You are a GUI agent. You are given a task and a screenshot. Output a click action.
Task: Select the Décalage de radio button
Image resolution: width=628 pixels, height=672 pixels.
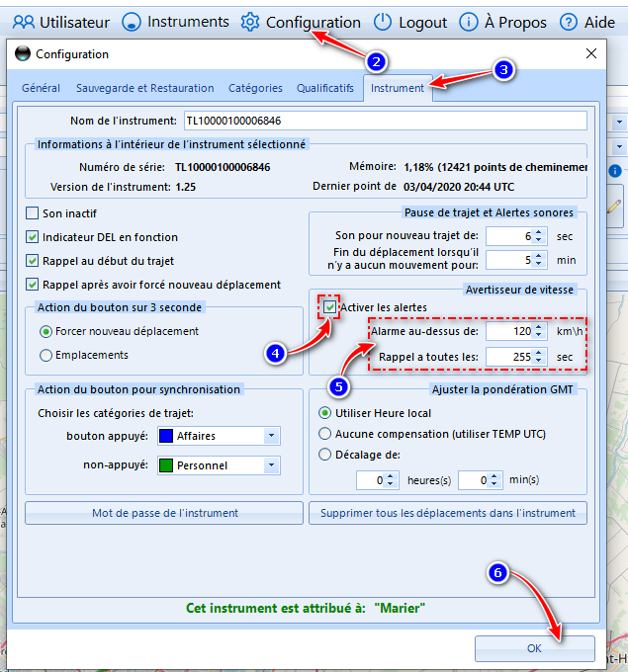coord(325,455)
